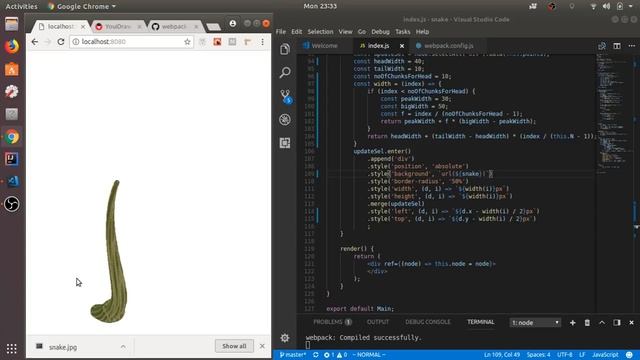The width and height of the screenshot is (640, 360).
Task: Open the Debug view in activity bar
Action: tap(285, 120)
